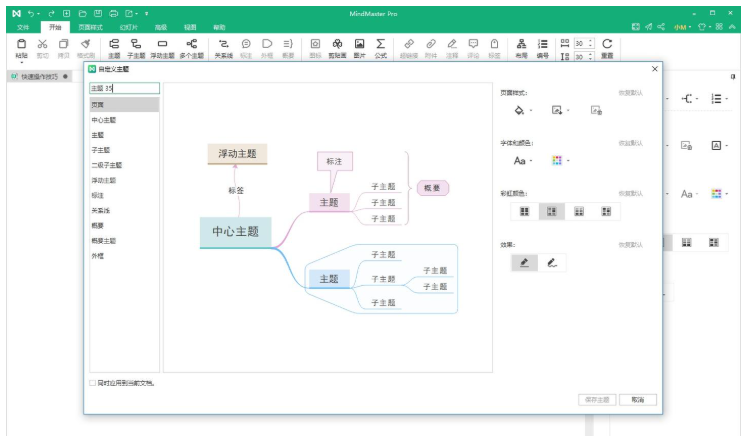745x436 pixels.
Task: Insert a Floating Topic (浮动主题) from toolbar
Action: click(162, 47)
